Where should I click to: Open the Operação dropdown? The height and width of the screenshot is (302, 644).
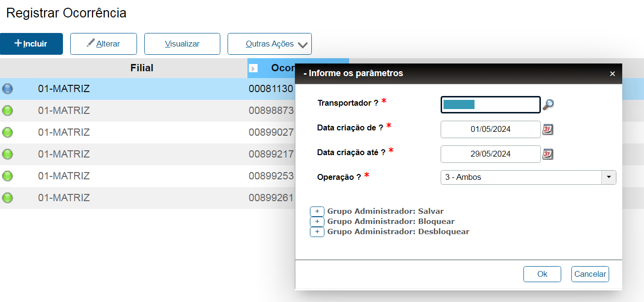point(609,177)
